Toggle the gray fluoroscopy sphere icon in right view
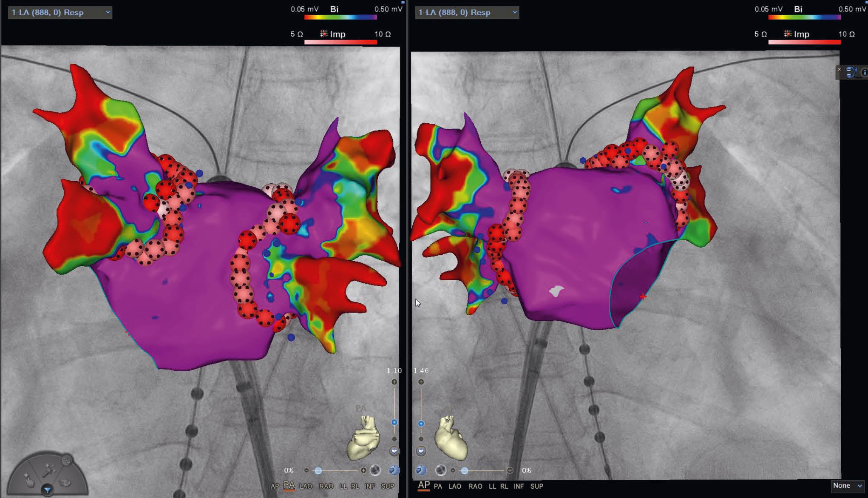This screenshot has height=498, width=868. (441, 470)
